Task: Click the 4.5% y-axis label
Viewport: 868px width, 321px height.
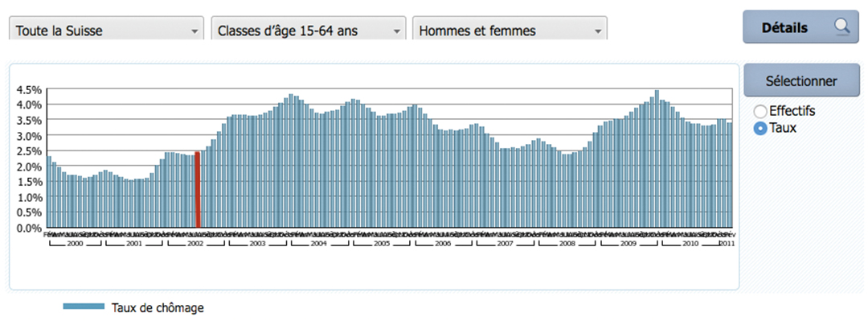Action: [x=31, y=89]
